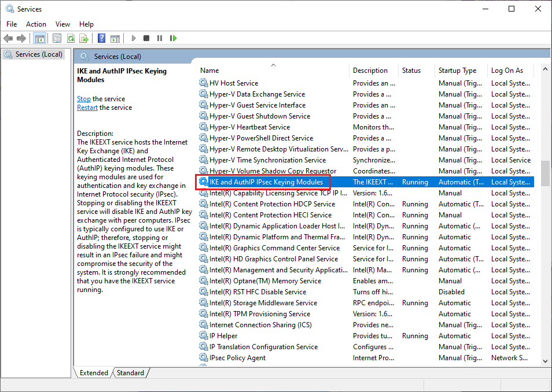The image size is (552, 392).
Task: Open the View menu
Action: [62, 24]
